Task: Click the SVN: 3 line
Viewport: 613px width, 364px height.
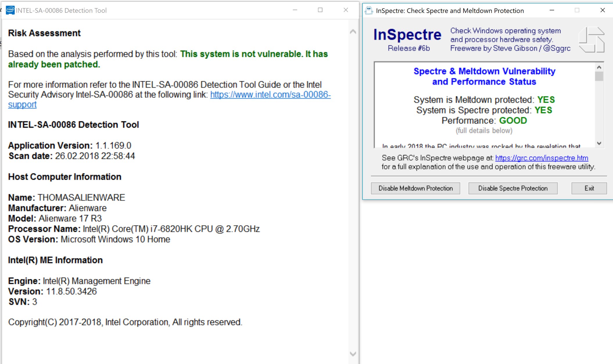Action: (23, 302)
